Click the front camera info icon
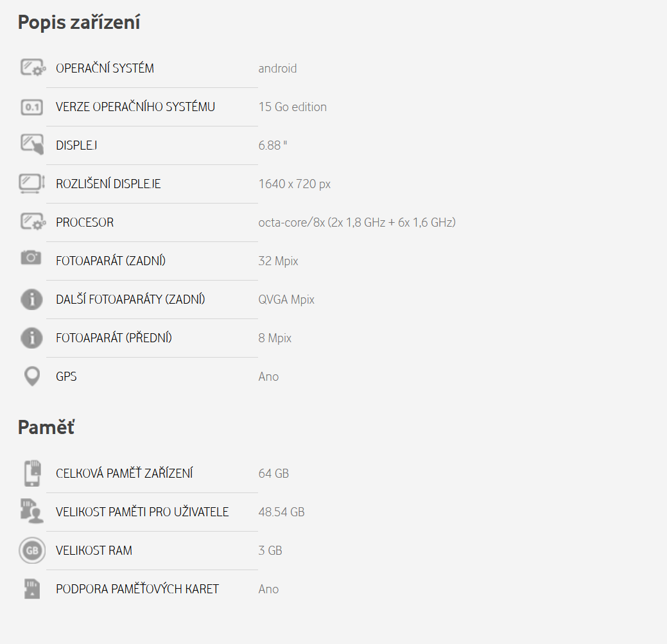 click(x=31, y=338)
